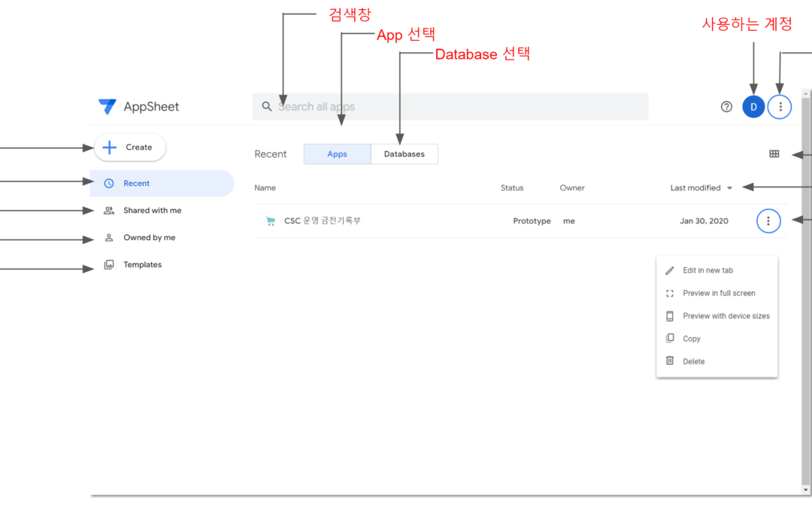Image resolution: width=812 pixels, height=508 pixels.
Task: Choose Preview in full screen
Action: [x=717, y=294]
